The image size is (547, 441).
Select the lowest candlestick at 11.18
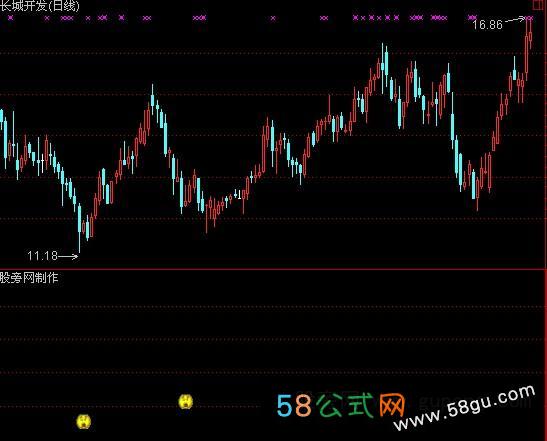coord(80,228)
